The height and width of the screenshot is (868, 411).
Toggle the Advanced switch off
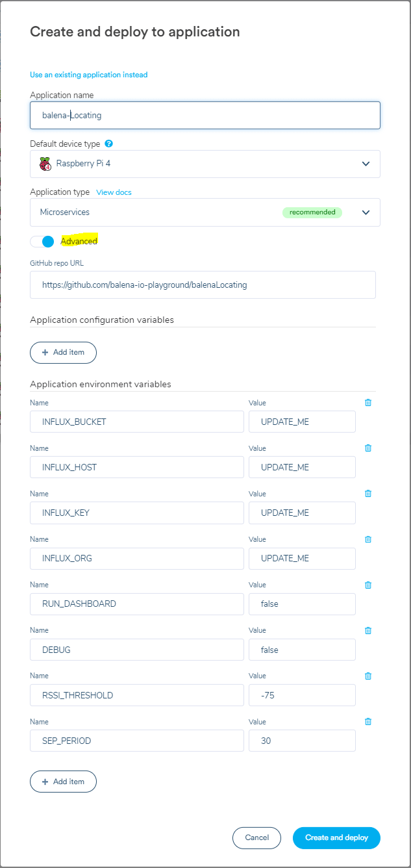pos(43,242)
